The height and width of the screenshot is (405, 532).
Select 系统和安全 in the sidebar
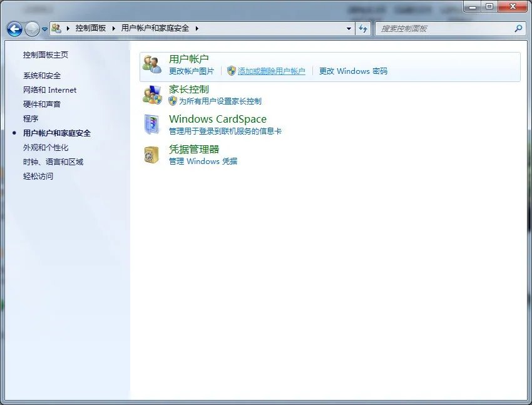click(x=44, y=75)
